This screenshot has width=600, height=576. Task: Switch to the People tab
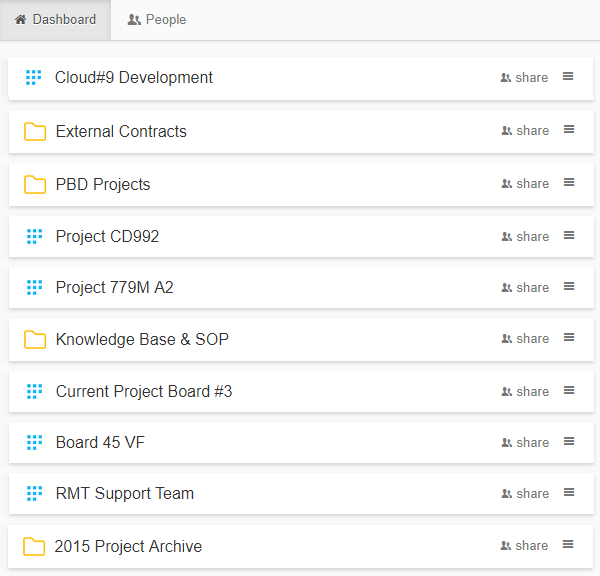pyautogui.click(x=157, y=20)
